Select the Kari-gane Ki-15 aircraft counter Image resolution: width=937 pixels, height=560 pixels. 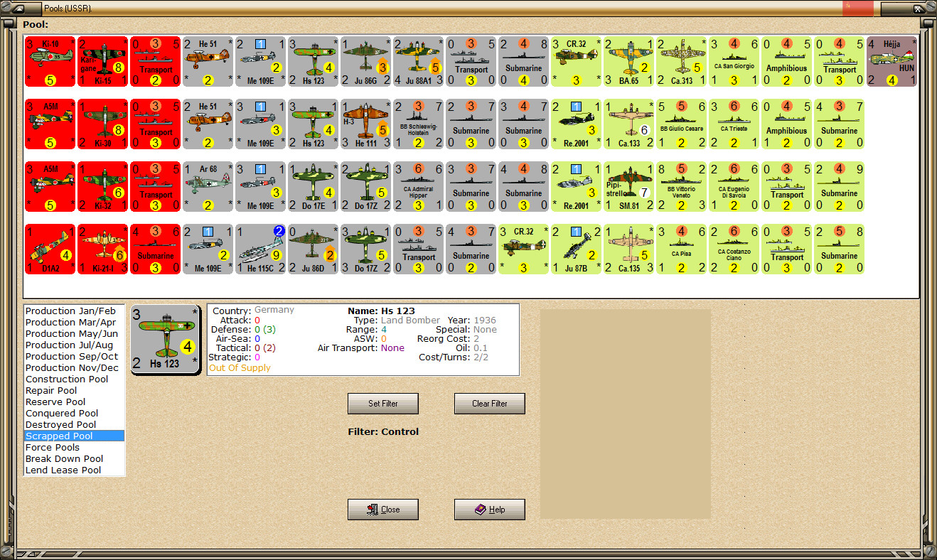(102, 62)
